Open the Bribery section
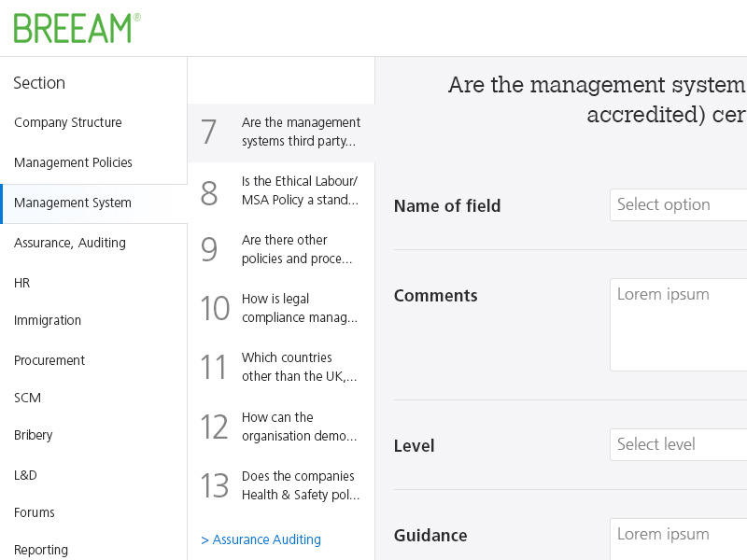Screen dimensions: 747x560 click(x=33, y=435)
